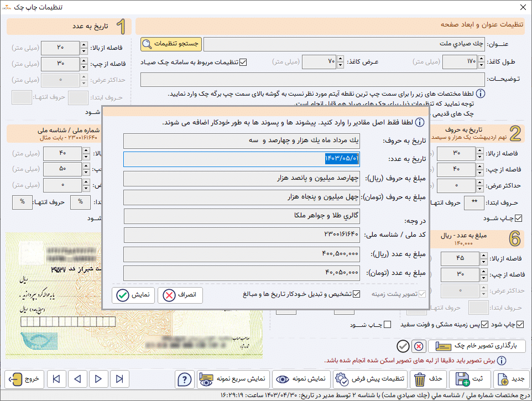Screen dimensions: 532x401
Task: Click the cheque preview image thumbnail
Action: pyautogui.click(x=134, y=295)
